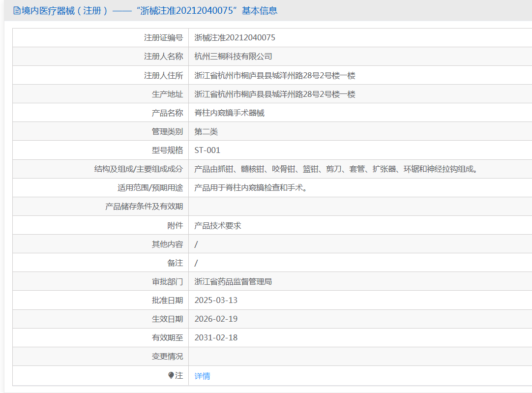Click the 注册人住所 label
Viewport: 532px width, 393px height.
click(164, 75)
